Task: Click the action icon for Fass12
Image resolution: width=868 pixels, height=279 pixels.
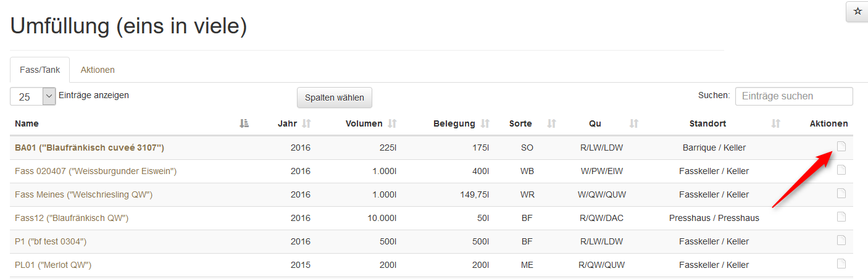Action: pos(841,217)
